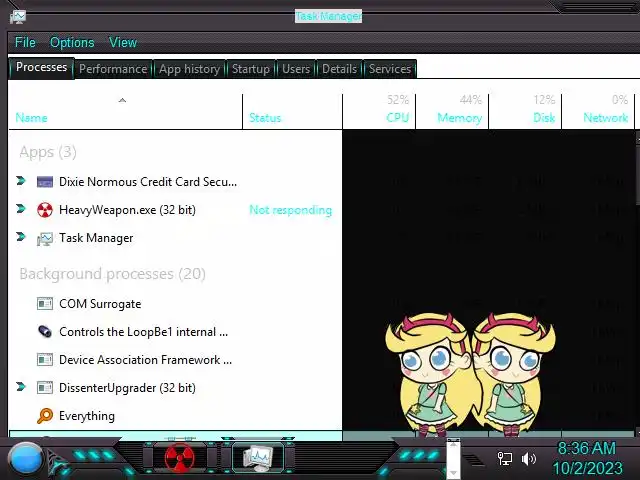Open the Start orb on the taskbar
The height and width of the screenshot is (480, 640).
tap(26, 459)
